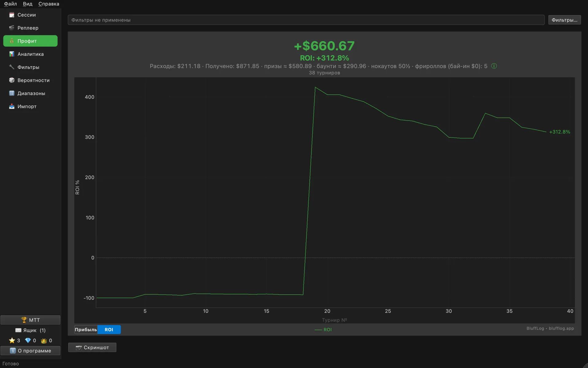The height and width of the screenshot is (368, 588).
Task: Click the Фильтры wrench icon in sidebar
Action: (x=12, y=67)
